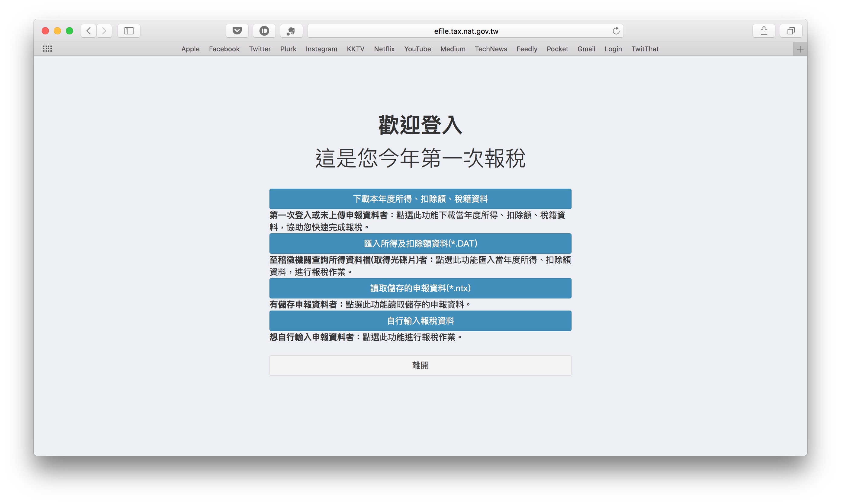The height and width of the screenshot is (504, 841).
Task: Close the Safari window with red button
Action: point(45,31)
